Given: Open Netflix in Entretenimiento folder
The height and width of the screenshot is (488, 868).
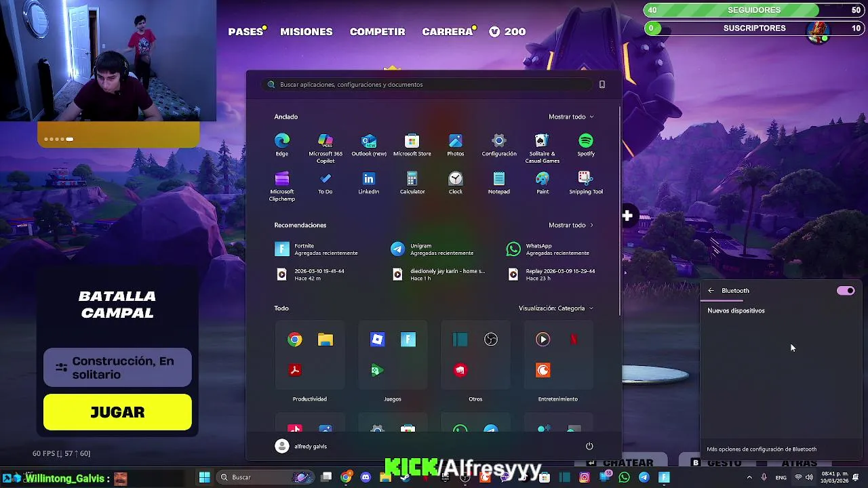Looking at the screenshot, I should [574, 340].
